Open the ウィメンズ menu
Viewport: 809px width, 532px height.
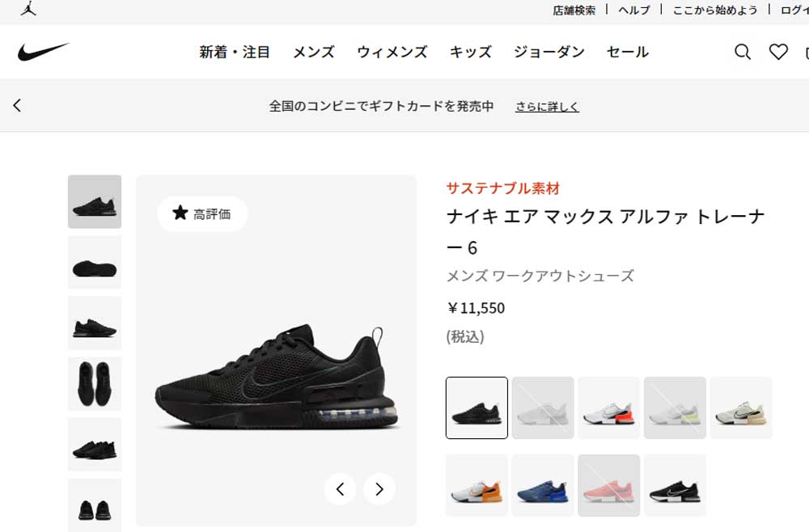coord(392,52)
